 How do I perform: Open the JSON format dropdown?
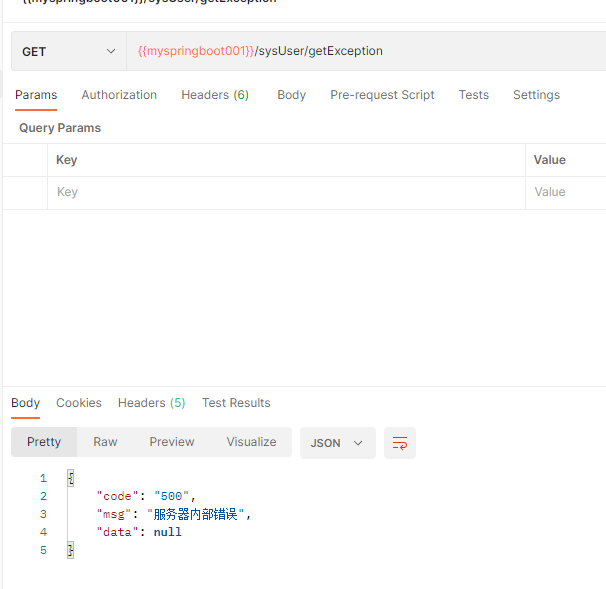coord(337,443)
